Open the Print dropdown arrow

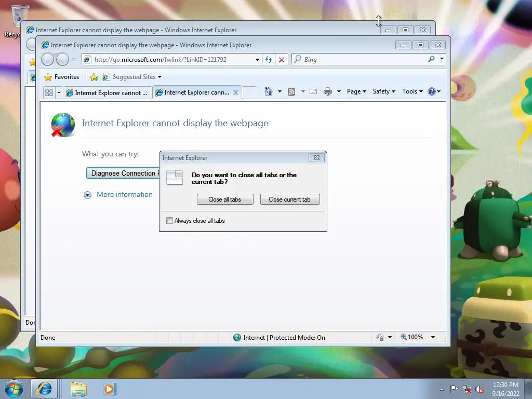339,91
